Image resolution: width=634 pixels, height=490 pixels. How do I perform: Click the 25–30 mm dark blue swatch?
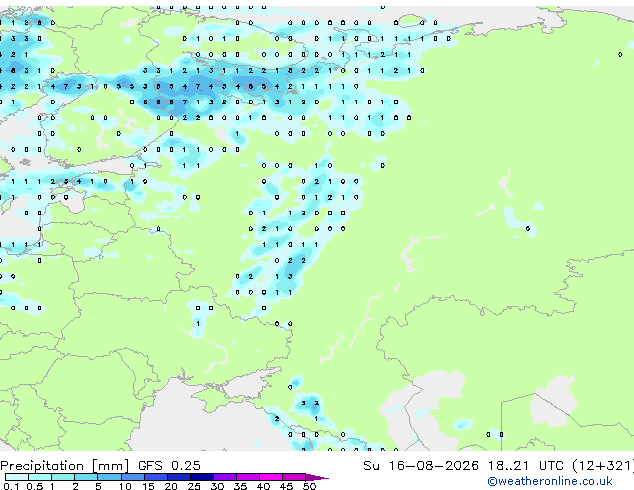(201, 477)
